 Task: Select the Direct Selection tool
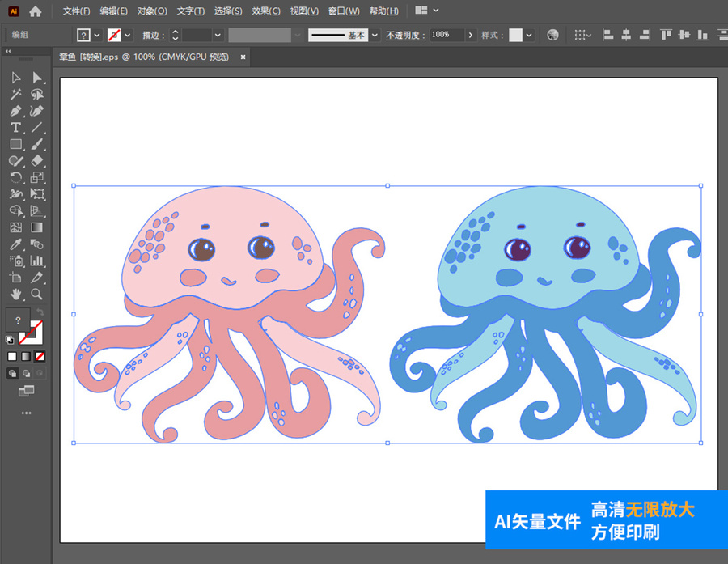pos(36,78)
